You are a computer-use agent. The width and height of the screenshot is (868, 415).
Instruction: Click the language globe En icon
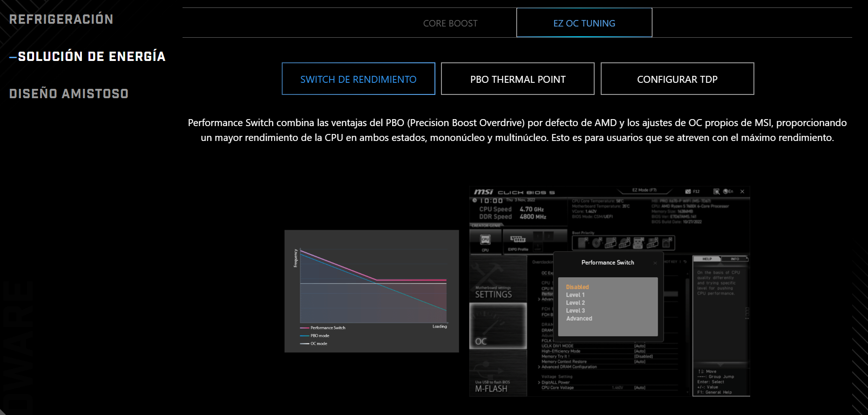pos(728,191)
